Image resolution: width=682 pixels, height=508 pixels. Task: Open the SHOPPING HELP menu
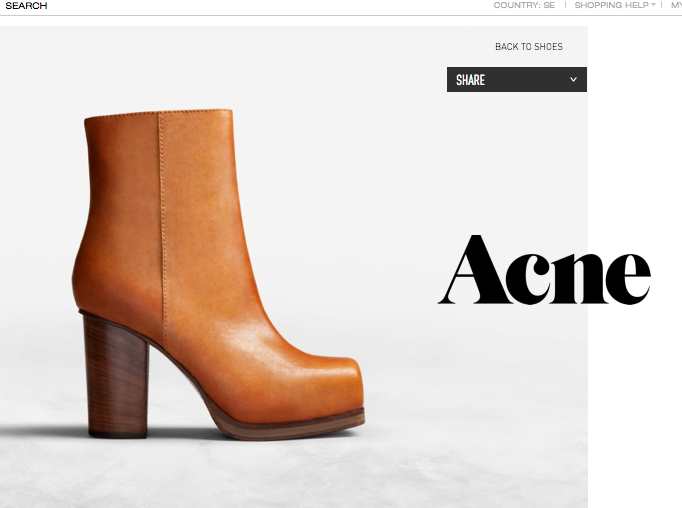(611, 5)
